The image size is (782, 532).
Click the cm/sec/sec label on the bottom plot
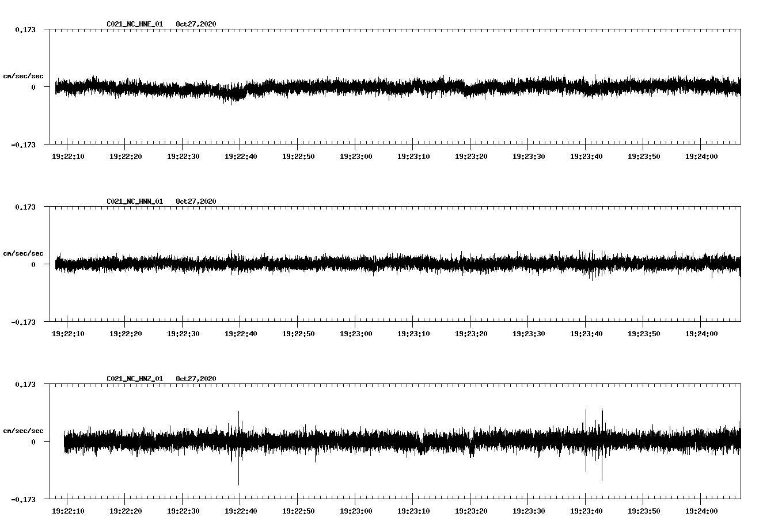(x=24, y=430)
